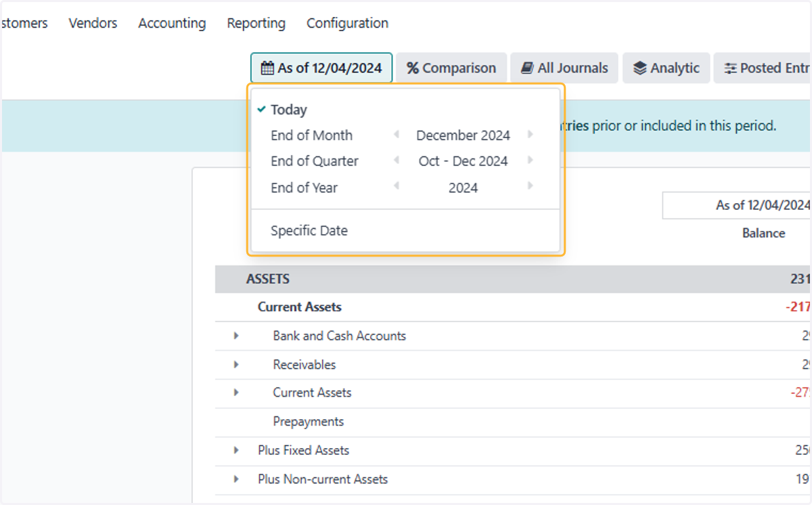The height and width of the screenshot is (505, 812).
Task: Click the Bank and Cash Accounts label
Action: (x=340, y=336)
